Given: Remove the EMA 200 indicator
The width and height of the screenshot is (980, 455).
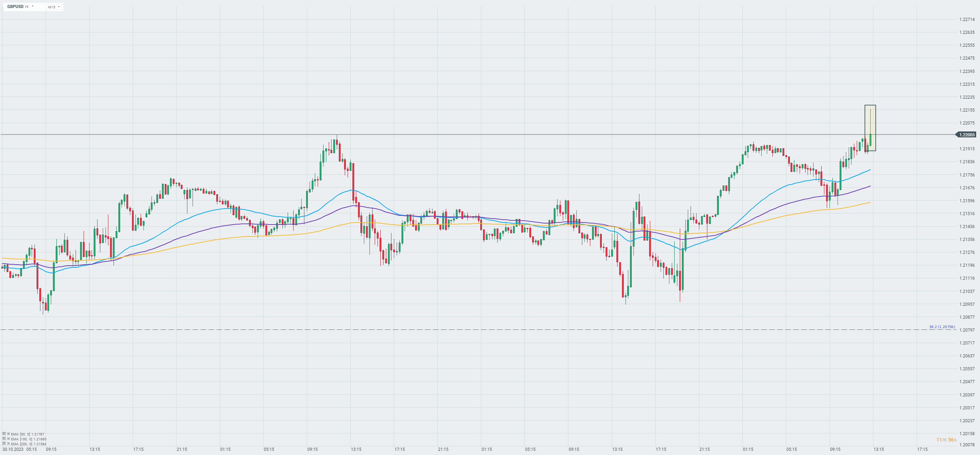Looking at the screenshot, I should point(8,443).
